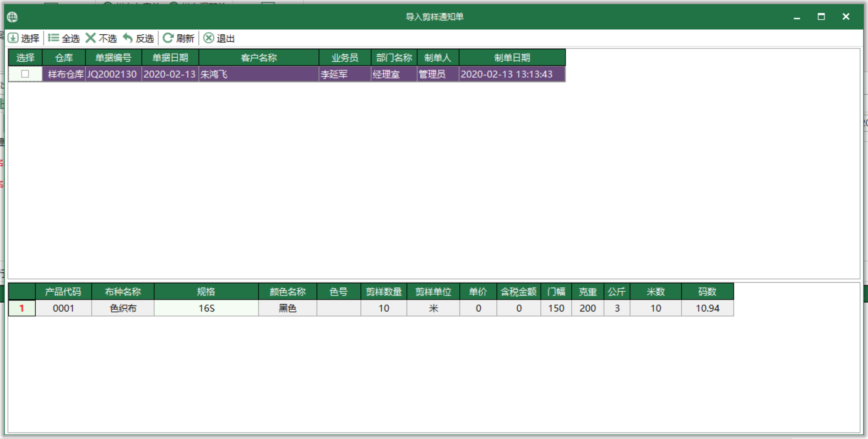Click the 制单日期 column header
Viewport: 868px width, 439px height.
point(512,58)
